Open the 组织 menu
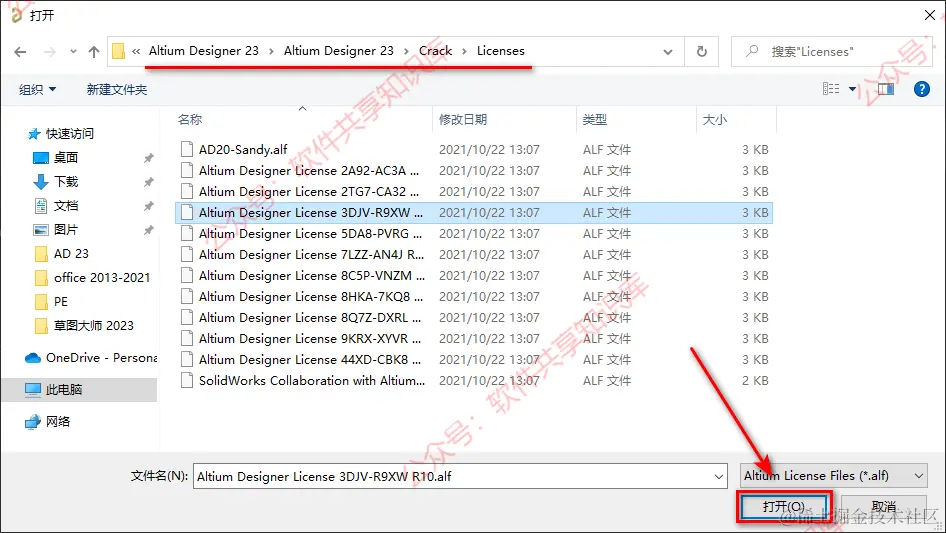This screenshot has width=946, height=533. click(x=37, y=89)
